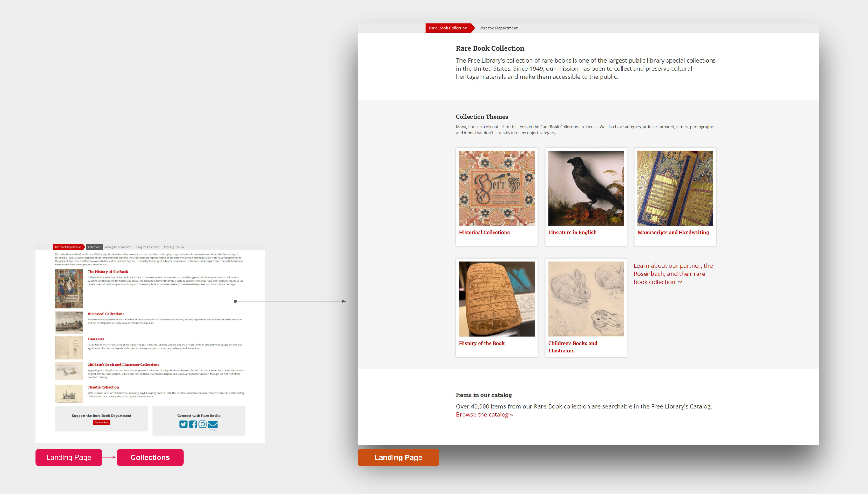Image resolution: width=868 pixels, height=494 pixels.
Task: Click the Facebook icon under Connect with Rare Books
Action: tap(193, 424)
